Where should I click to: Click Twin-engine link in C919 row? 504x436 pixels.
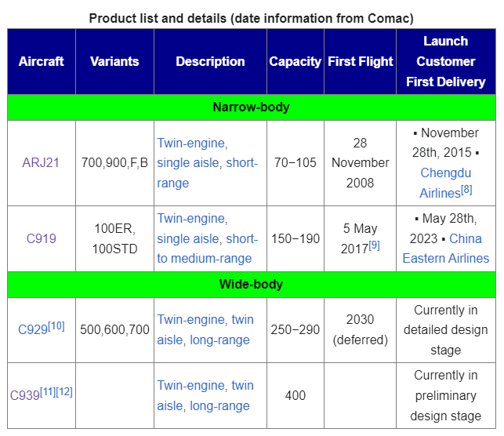[190, 219]
